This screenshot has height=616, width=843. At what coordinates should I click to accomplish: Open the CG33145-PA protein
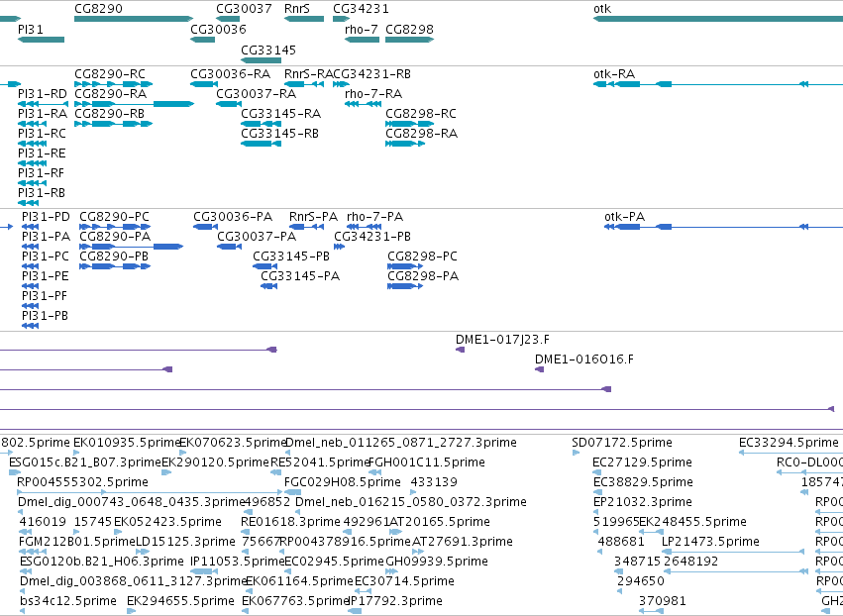pyautogui.click(x=300, y=276)
